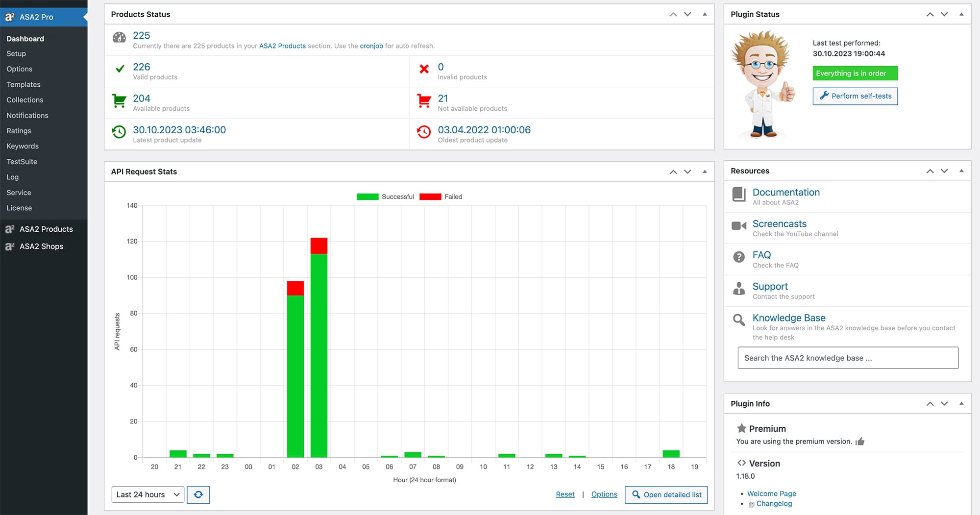980x515 pixels.
Task: Move Resources panel up
Action: (930, 171)
